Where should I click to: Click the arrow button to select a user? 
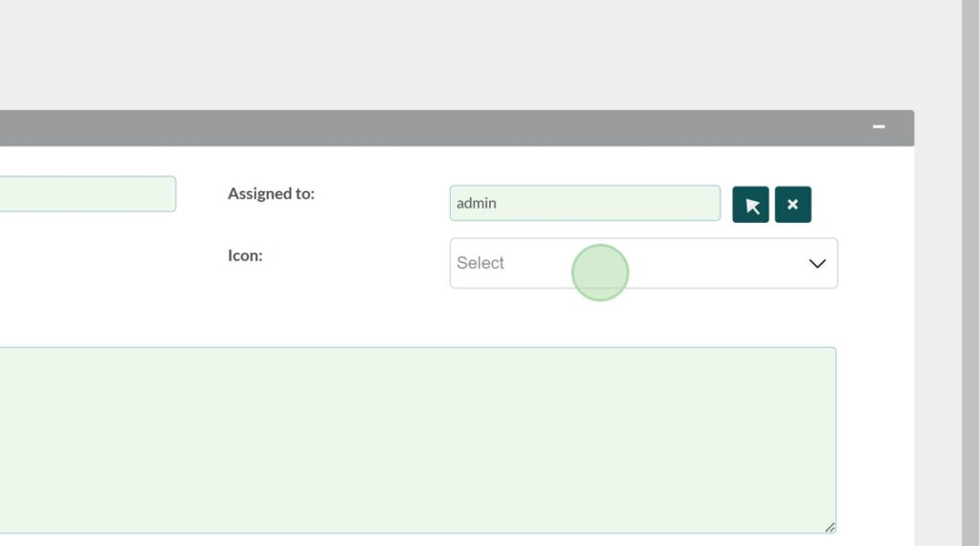[750, 205]
